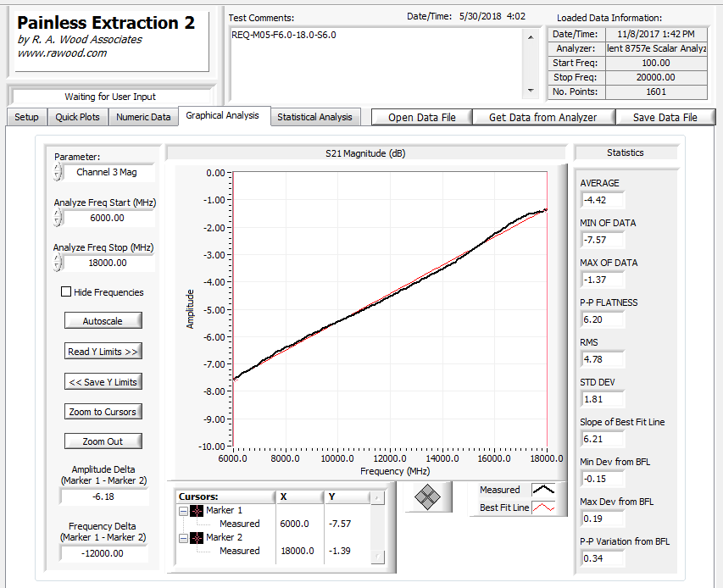Open the Setup tab
Viewport: 723px width, 588px height.
(27, 117)
